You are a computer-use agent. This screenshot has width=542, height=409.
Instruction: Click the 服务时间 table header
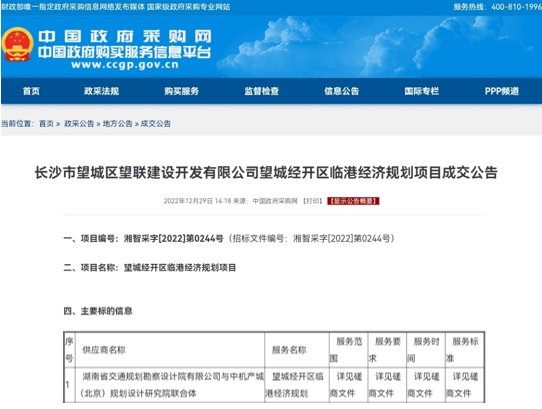point(426,350)
